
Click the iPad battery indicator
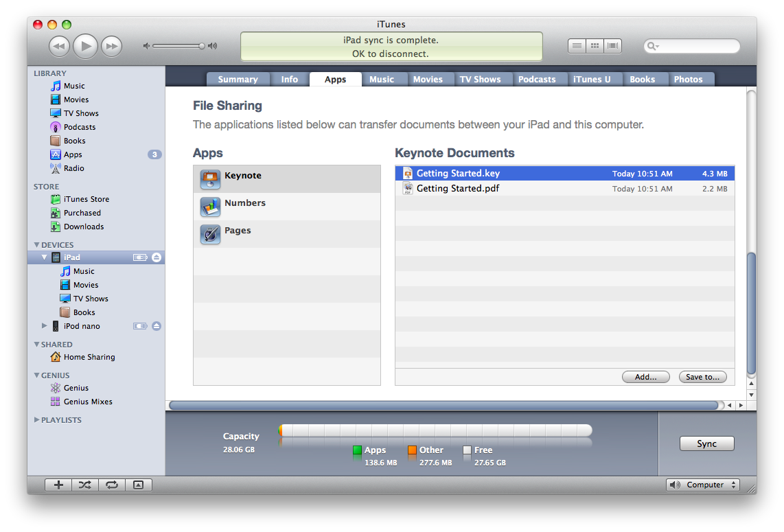point(140,257)
